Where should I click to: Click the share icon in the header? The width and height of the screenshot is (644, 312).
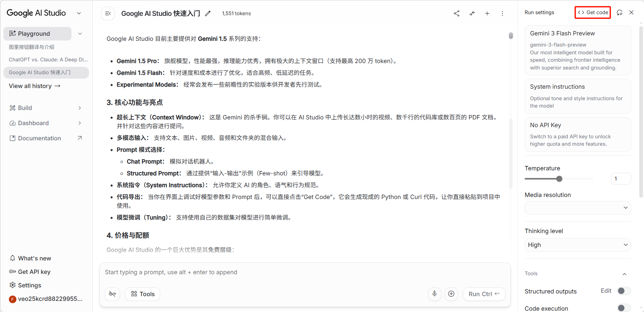point(457,13)
